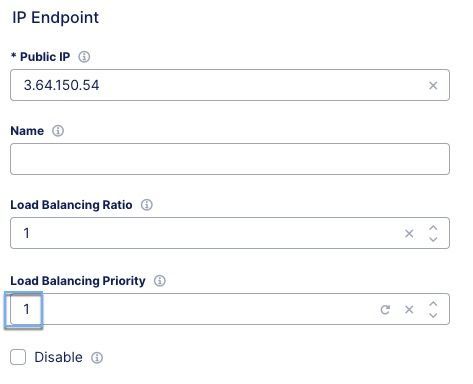Show the Name field info tooltip icon
Screen dimensions: 473x384
point(58,131)
